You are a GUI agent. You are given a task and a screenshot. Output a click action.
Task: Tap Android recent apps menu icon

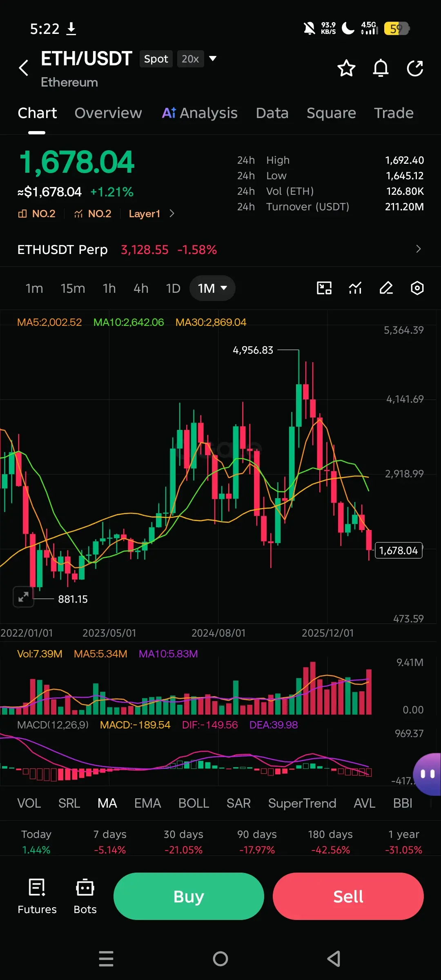click(x=106, y=958)
